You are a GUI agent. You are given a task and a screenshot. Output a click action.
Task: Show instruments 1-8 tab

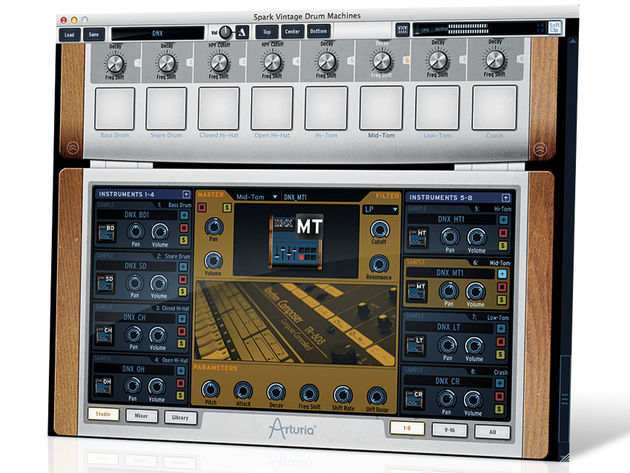click(x=407, y=428)
